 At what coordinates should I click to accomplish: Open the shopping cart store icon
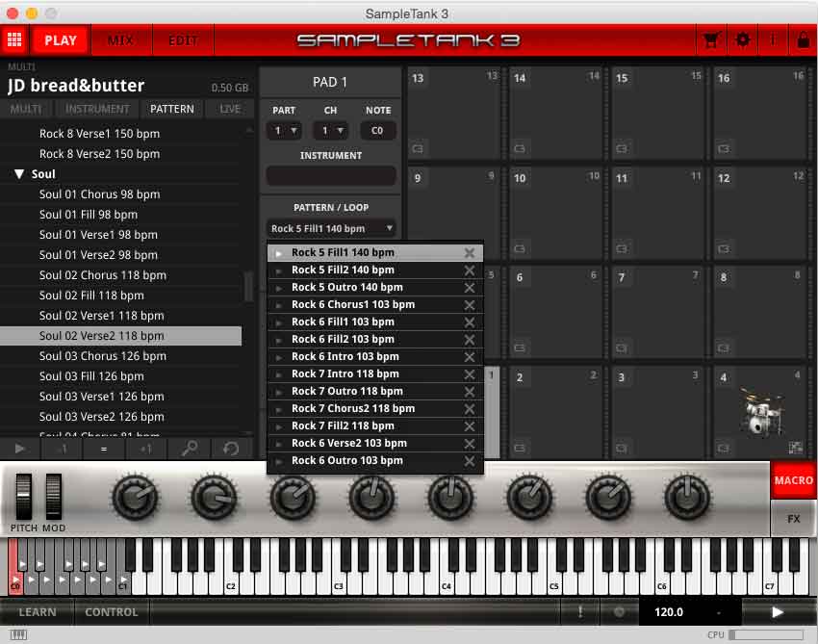click(712, 40)
